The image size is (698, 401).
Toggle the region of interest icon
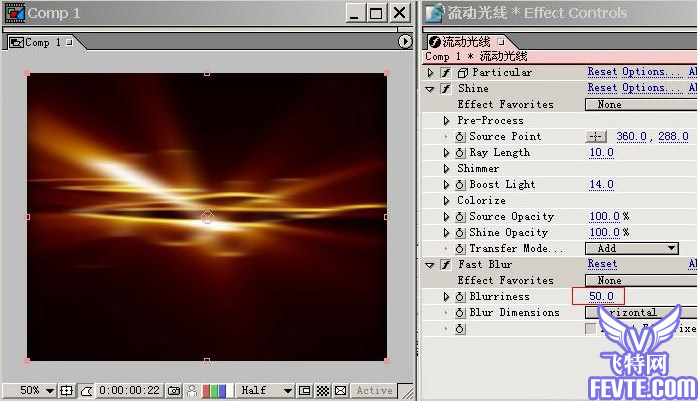click(305, 391)
